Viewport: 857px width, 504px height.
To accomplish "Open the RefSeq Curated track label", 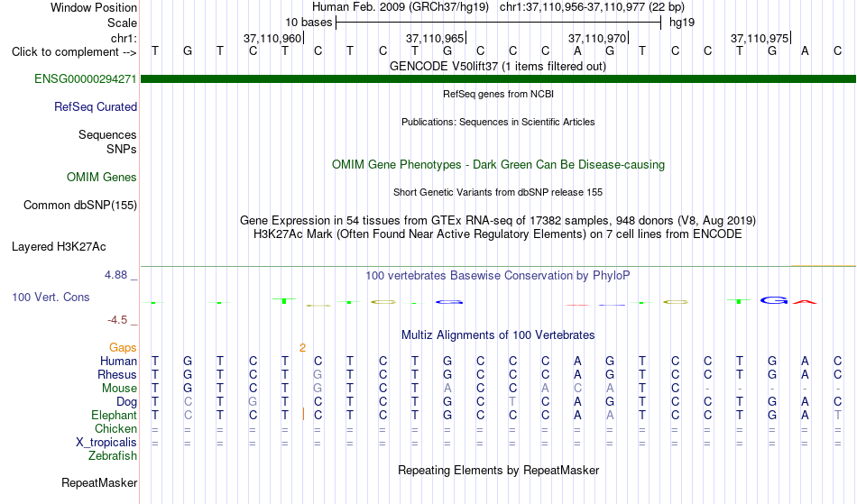I will [x=96, y=107].
